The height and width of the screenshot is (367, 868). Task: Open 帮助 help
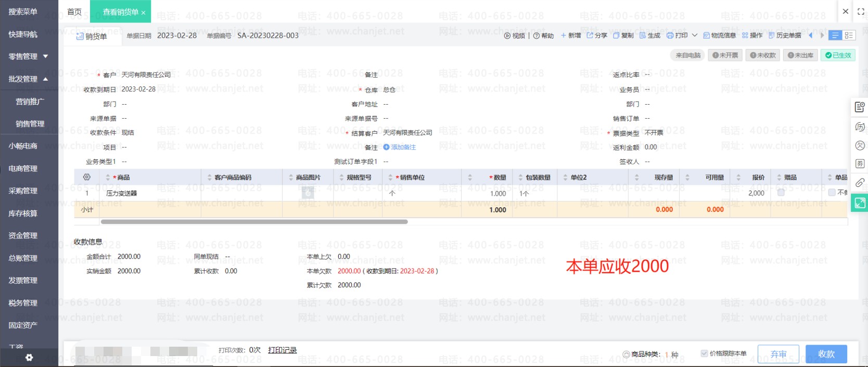pyautogui.click(x=543, y=36)
